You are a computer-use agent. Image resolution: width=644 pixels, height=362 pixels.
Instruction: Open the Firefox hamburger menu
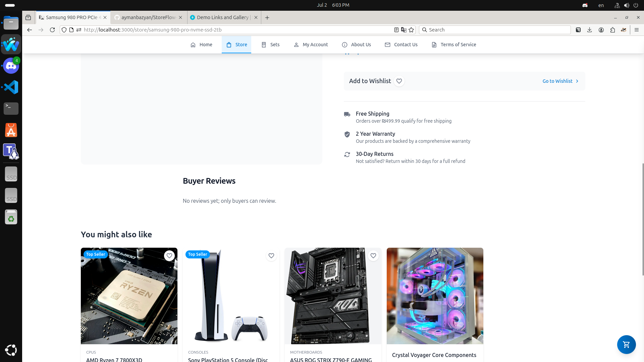tap(637, 30)
